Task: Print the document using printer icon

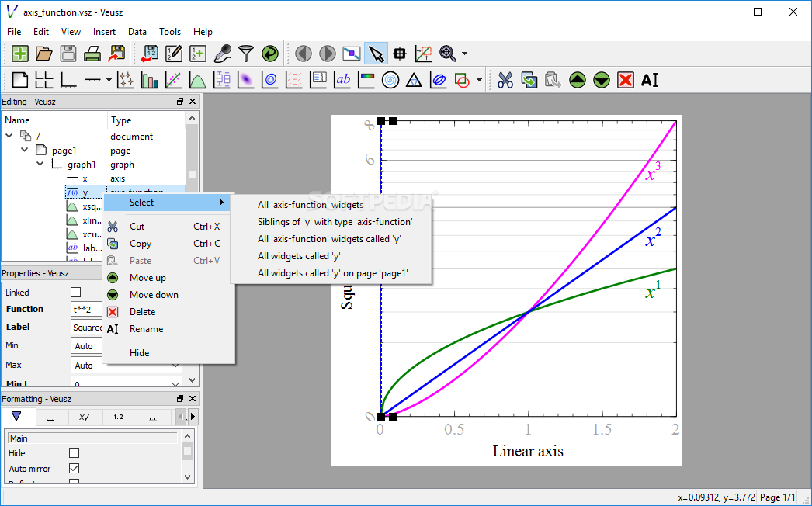Action: pos(92,54)
